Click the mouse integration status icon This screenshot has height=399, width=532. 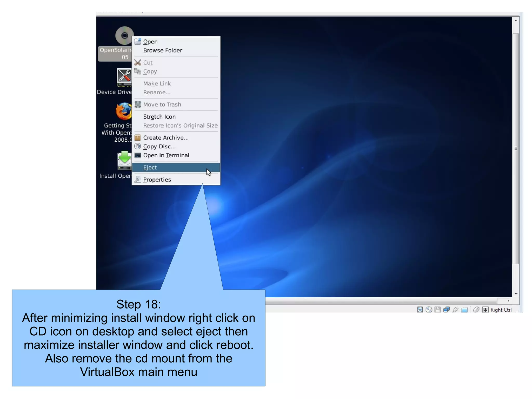pyautogui.click(x=476, y=310)
